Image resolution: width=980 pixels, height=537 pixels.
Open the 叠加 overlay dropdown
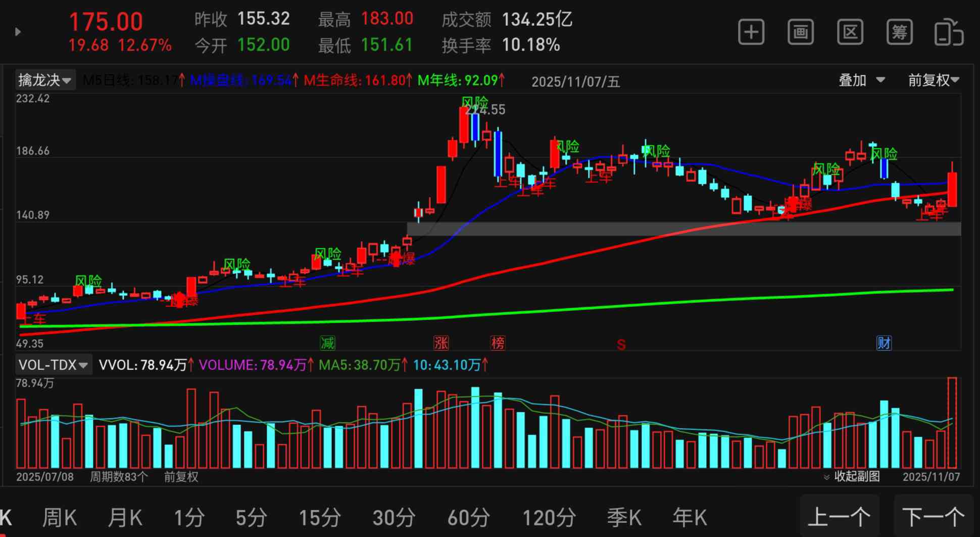861,80
